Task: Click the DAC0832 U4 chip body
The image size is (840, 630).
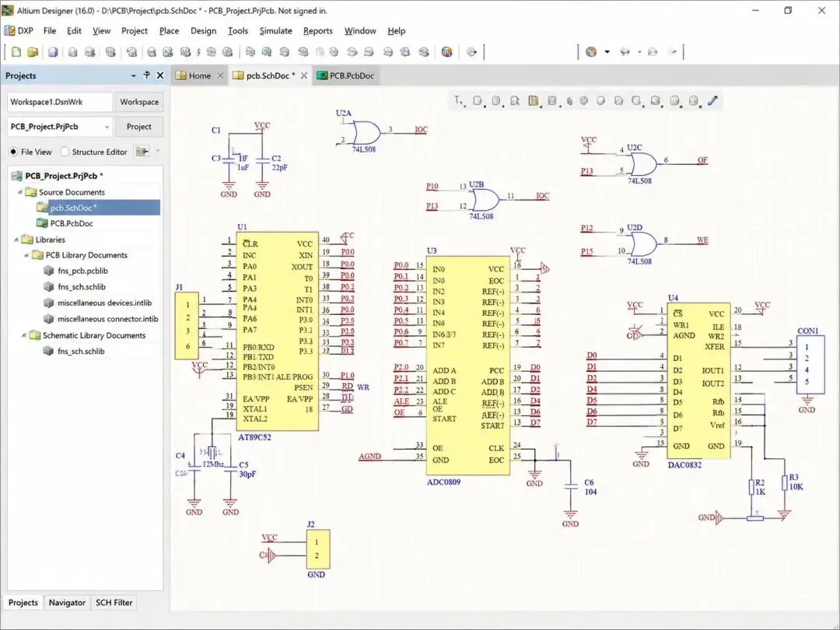Action: pyautogui.click(x=699, y=381)
